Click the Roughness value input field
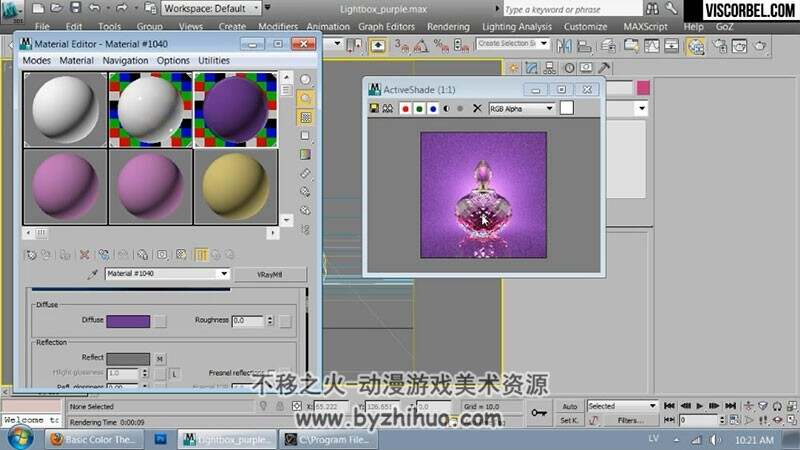Viewport: 800px width, 450px height. pyautogui.click(x=247, y=320)
